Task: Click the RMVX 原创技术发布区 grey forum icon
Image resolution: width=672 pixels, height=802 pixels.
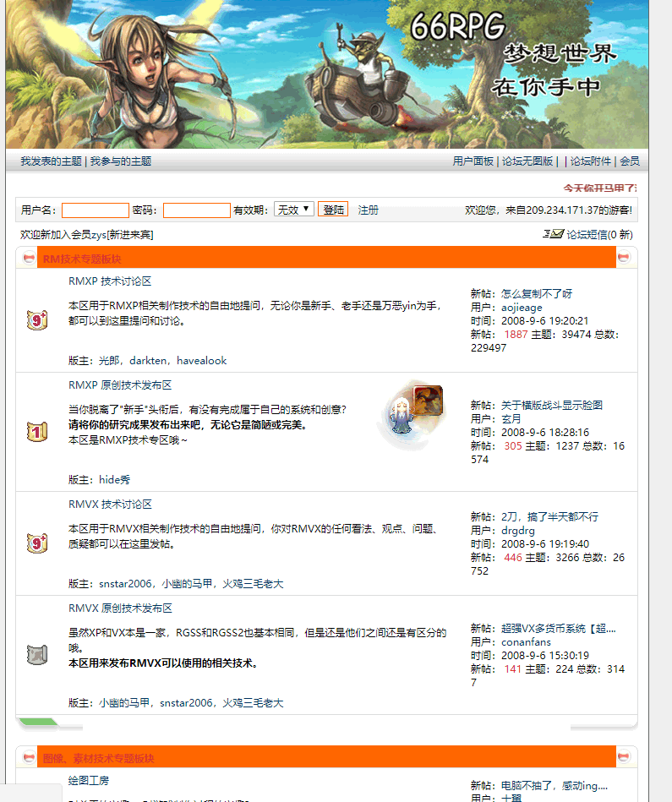Action: 37,655
